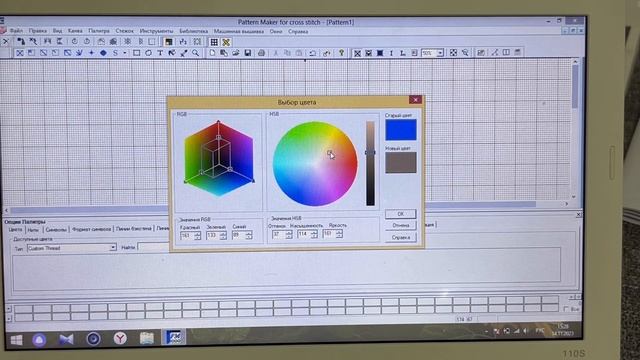Screen dimensions: 640x360
Task: Switch to solid blocks view icon
Action: (x=380, y=53)
